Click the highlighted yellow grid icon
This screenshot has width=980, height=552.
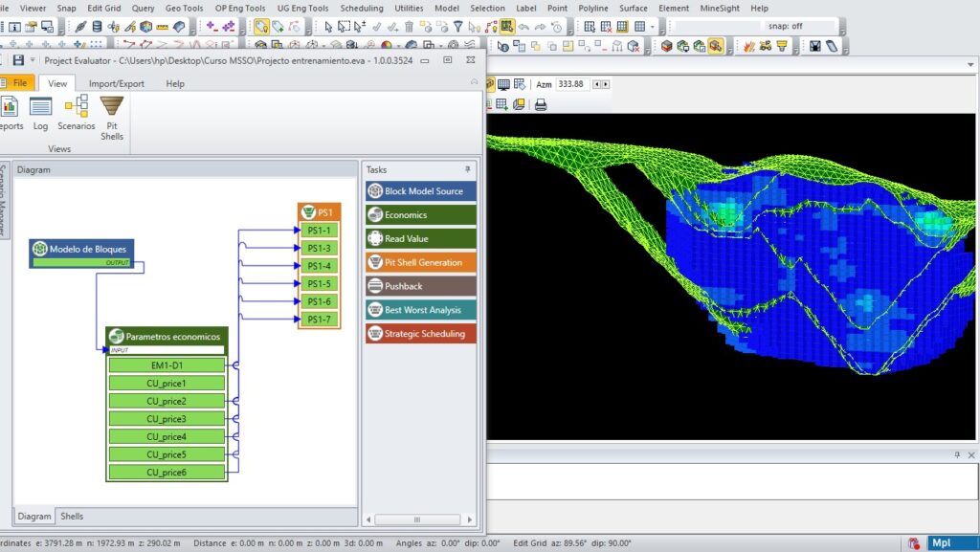pos(507,26)
